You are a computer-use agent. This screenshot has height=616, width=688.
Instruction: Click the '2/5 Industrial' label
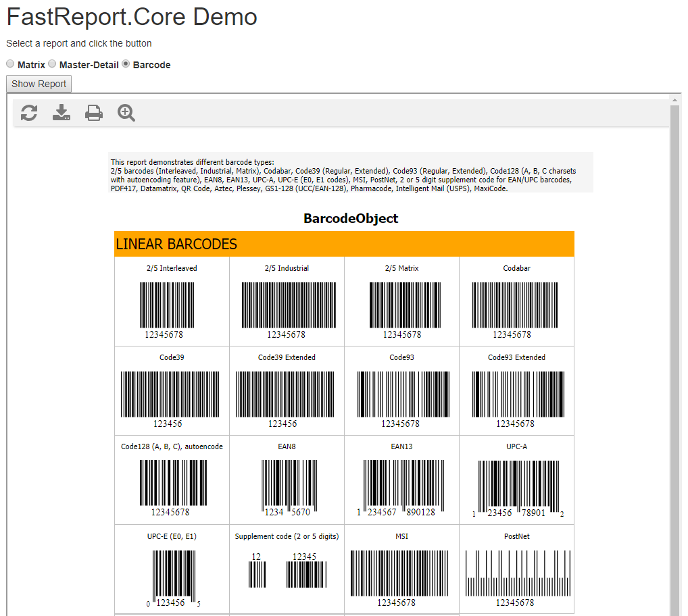tap(287, 268)
